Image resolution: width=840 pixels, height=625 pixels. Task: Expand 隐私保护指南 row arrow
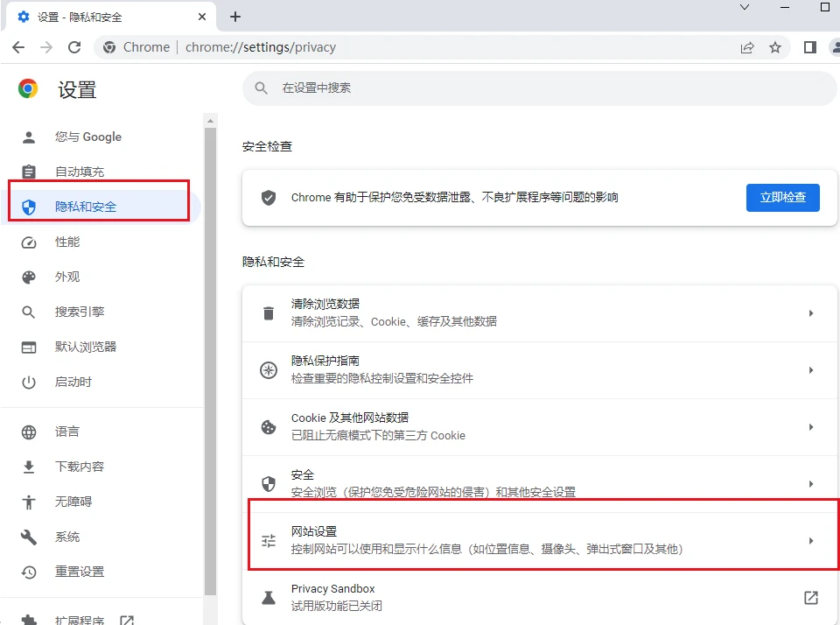point(810,370)
